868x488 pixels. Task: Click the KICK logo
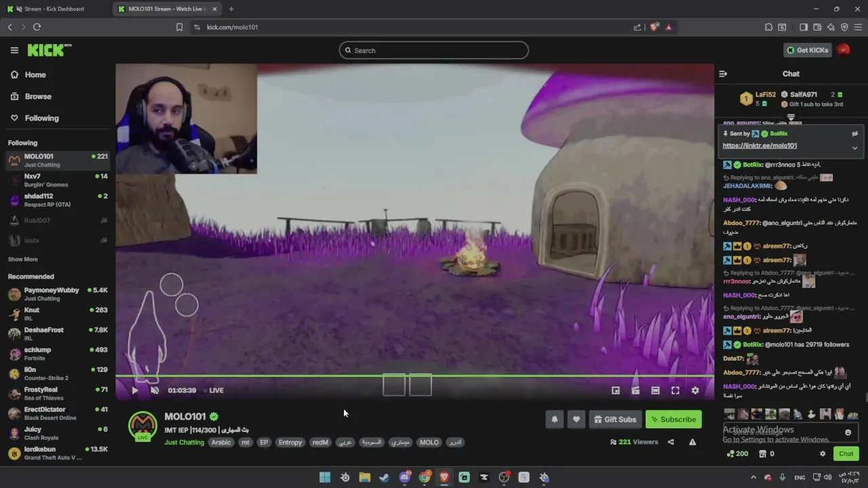click(49, 50)
